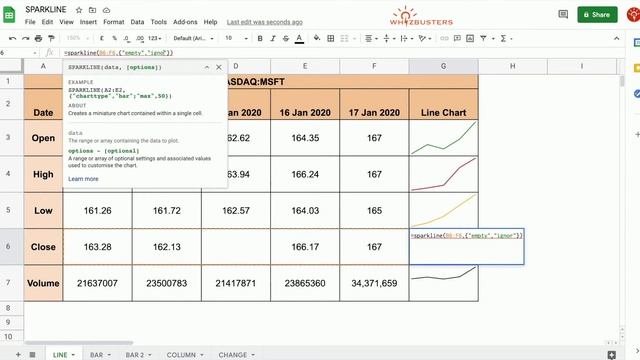Image resolution: width=640 pixels, height=360 pixels.
Task: Select the paint format tool
Action: (51, 38)
